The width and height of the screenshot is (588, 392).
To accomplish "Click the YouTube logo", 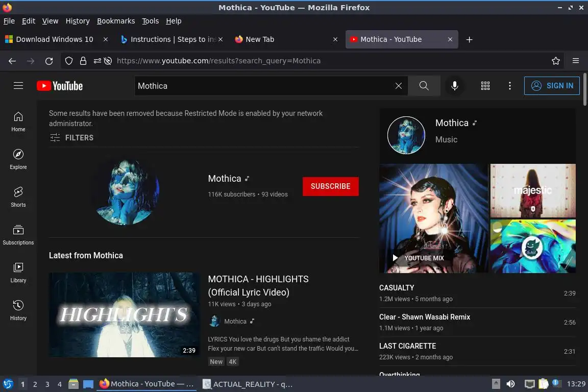I will tap(60, 86).
